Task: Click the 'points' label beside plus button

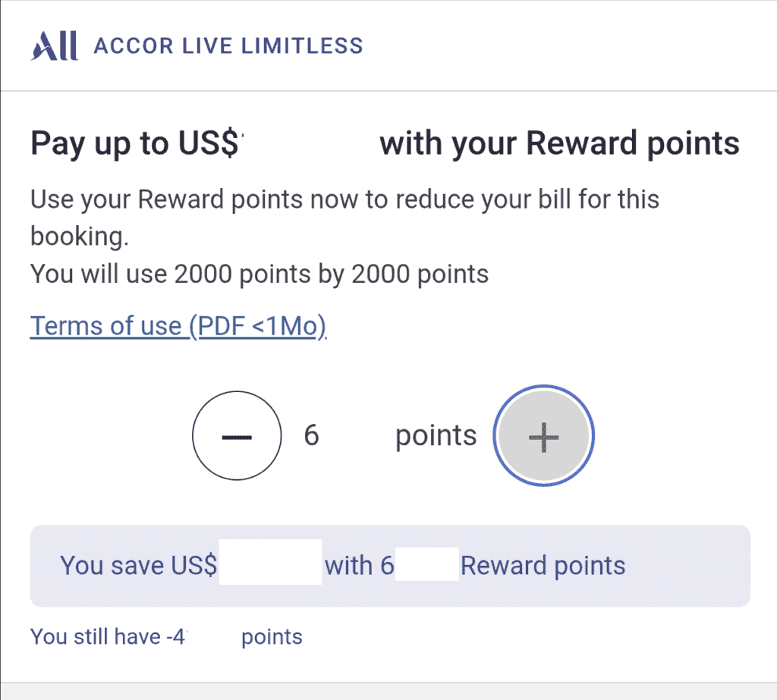Action: click(x=436, y=436)
